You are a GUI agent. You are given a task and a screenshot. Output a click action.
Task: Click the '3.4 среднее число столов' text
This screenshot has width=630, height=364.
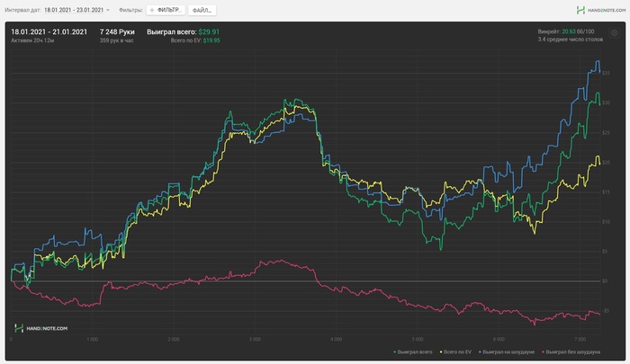[x=570, y=40]
